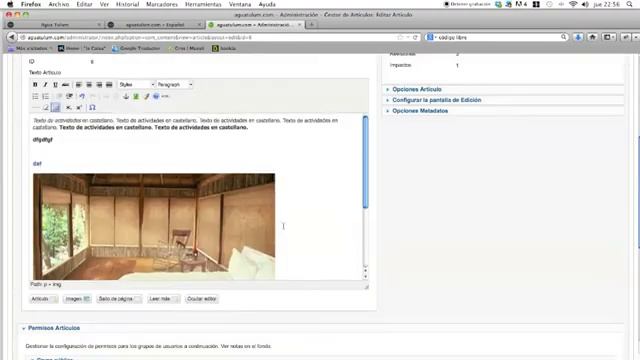Open the Styles dropdown
640x360 pixels.
click(x=136, y=84)
